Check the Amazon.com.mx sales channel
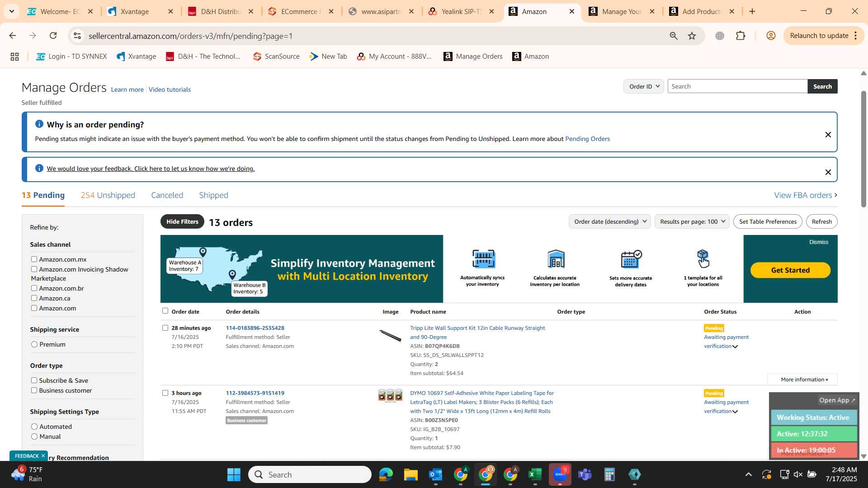The height and width of the screenshot is (488, 868). pos(34,259)
